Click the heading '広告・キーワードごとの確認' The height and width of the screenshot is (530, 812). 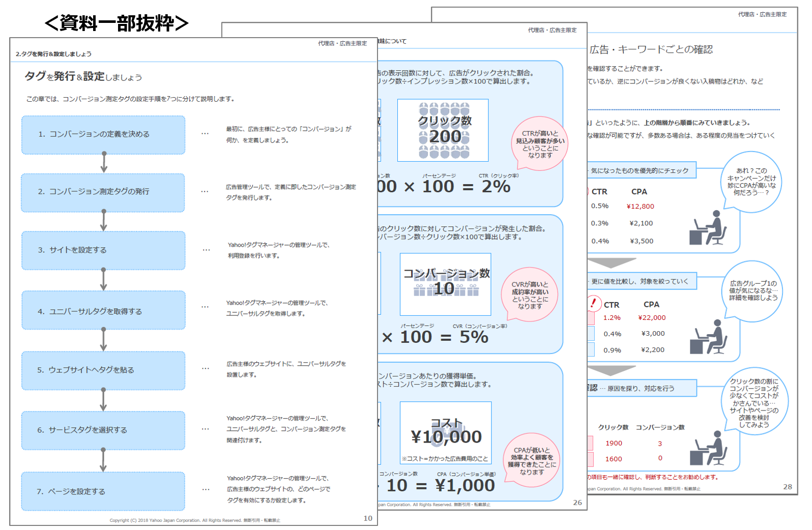[x=651, y=49]
